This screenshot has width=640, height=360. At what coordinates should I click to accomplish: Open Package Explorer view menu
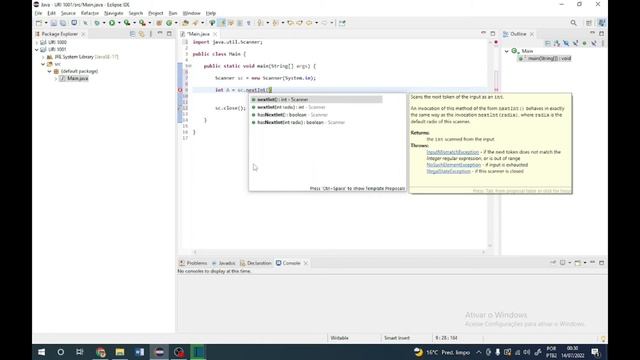click(151, 34)
